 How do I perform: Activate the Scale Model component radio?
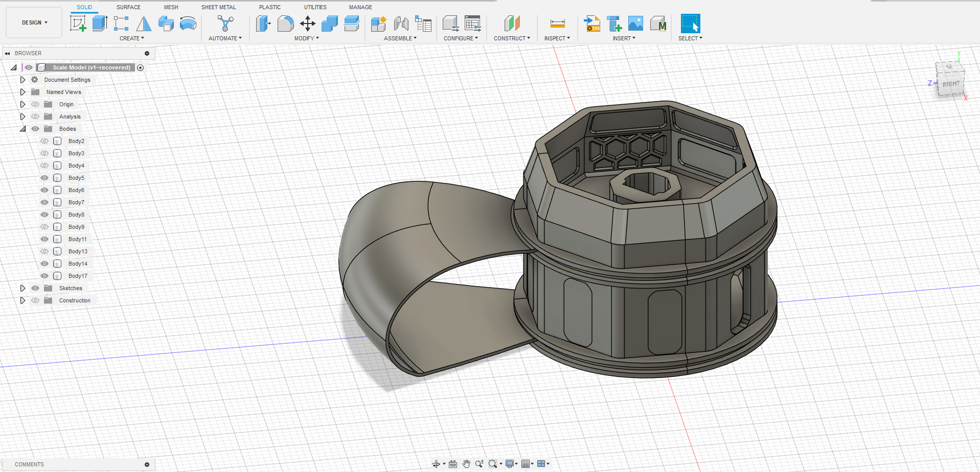coord(141,67)
